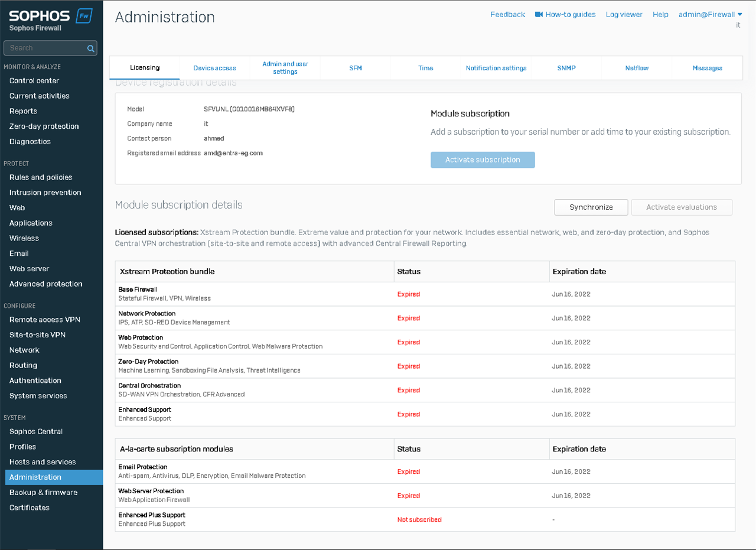Open the Help link
756x550 pixels.
pyautogui.click(x=660, y=14)
